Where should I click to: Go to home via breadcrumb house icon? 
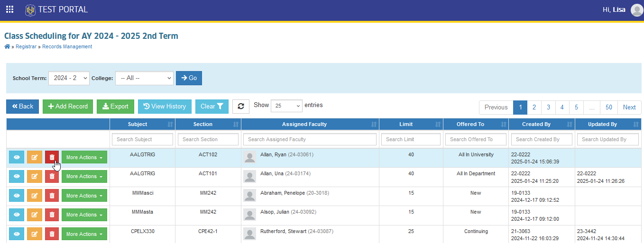pos(7,46)
